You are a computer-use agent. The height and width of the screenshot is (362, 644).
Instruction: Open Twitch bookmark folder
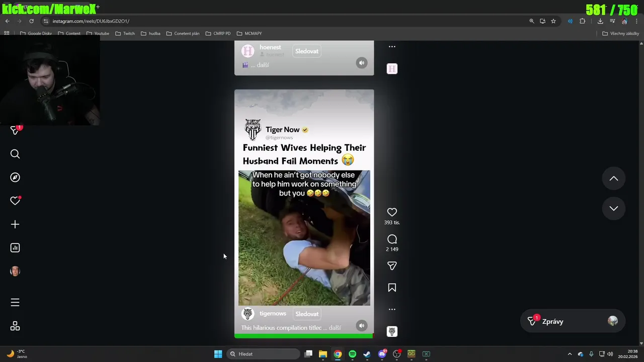125,34
